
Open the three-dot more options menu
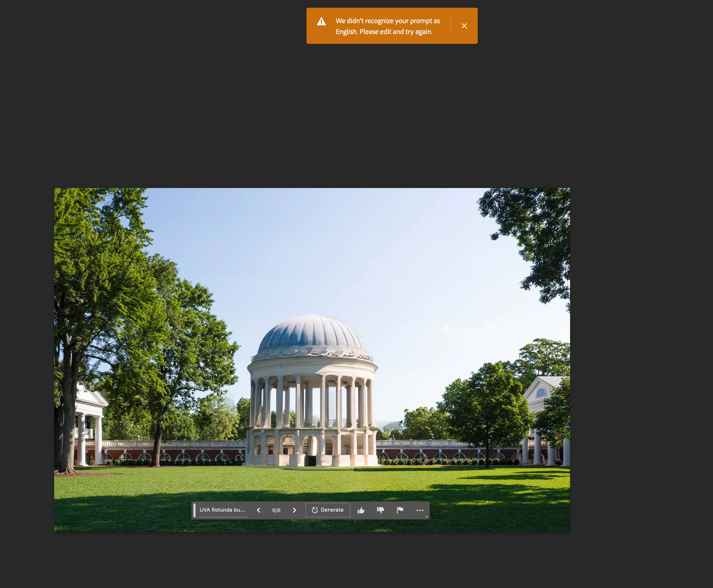click(x=420, y=510)
